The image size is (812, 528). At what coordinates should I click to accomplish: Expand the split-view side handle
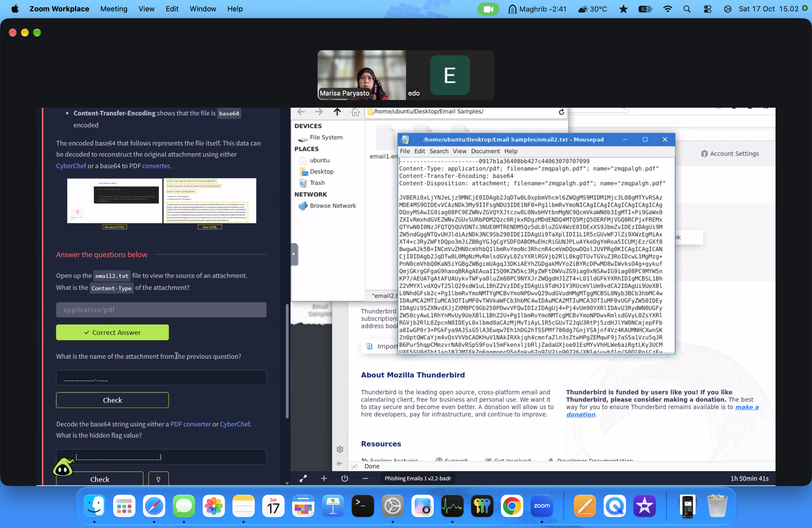coord(294,254)
